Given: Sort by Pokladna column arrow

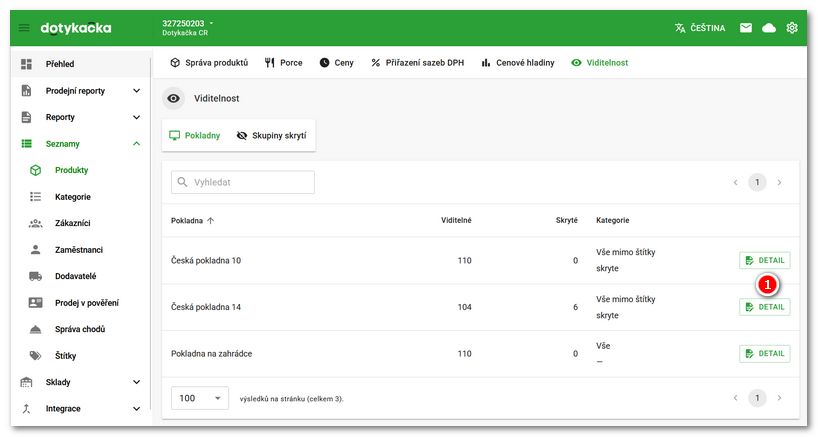Looking at the screenshot, I should click(x=210, y=221).
